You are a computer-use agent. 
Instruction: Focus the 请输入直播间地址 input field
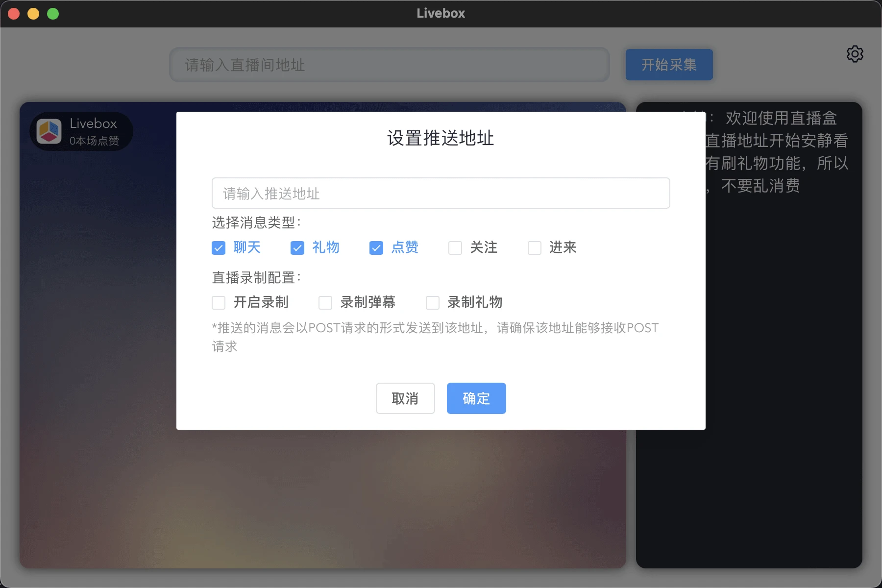pos(390,65)
